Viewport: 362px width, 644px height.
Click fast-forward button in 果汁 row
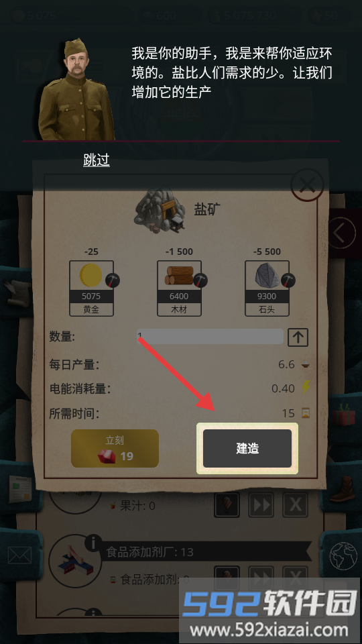coord(261,504)
